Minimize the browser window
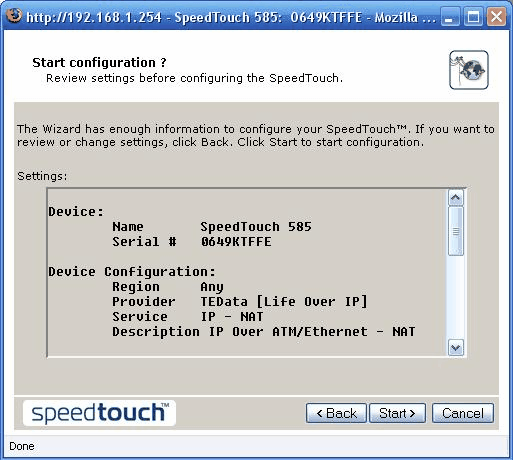 click(449, 16)
